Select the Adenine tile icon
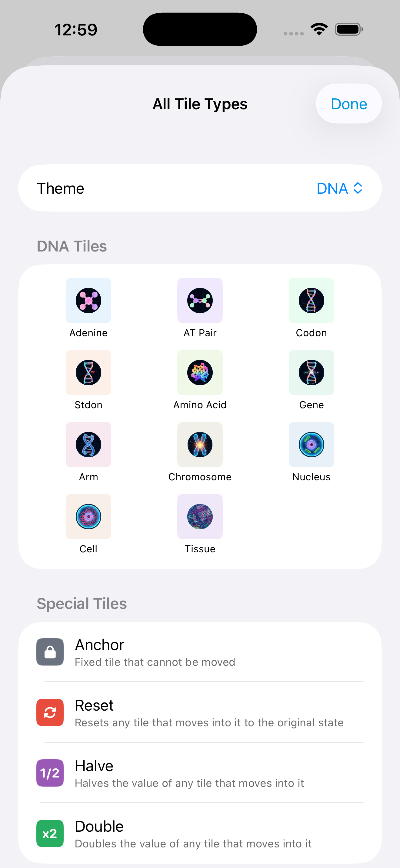The width and height of the screenshot is (400, 868). 88,300
